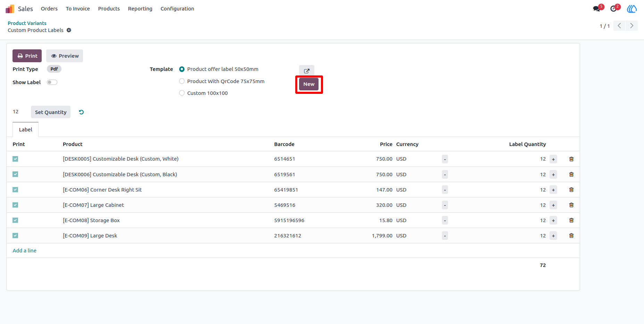Viewport: 644px width, 324px height.
Task: Delete the Customizable Desk (Custom, White) row
Action: (571, 159)
